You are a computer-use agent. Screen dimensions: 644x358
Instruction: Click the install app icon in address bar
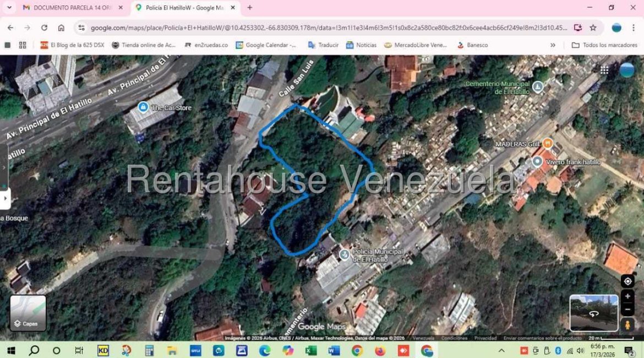pos(578,28)
